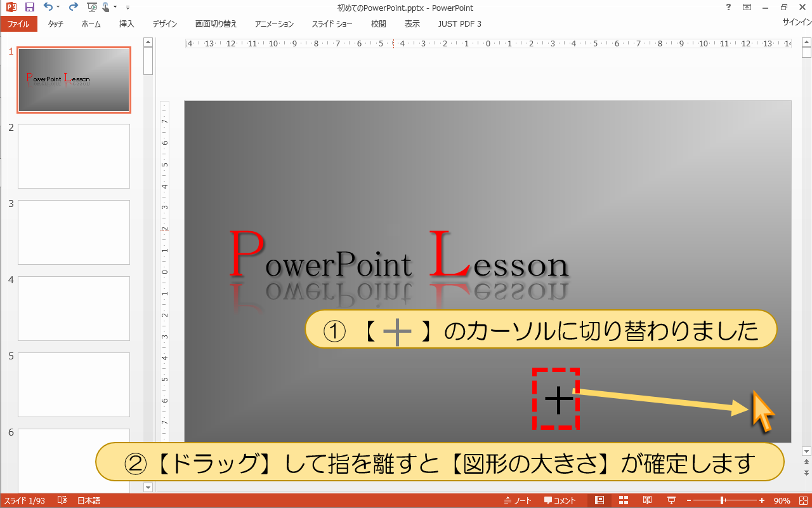Save the presentation with the floppy icon
812x508 pixels.
click(x=29, y=8)
